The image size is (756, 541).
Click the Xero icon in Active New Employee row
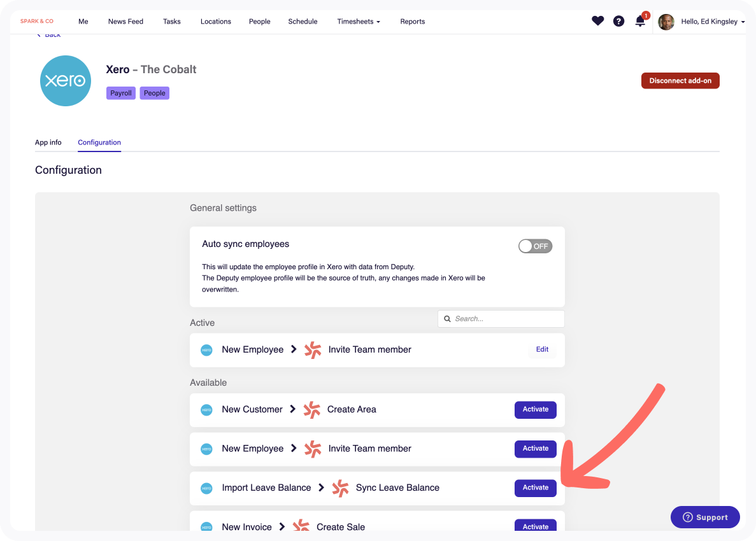206,350
